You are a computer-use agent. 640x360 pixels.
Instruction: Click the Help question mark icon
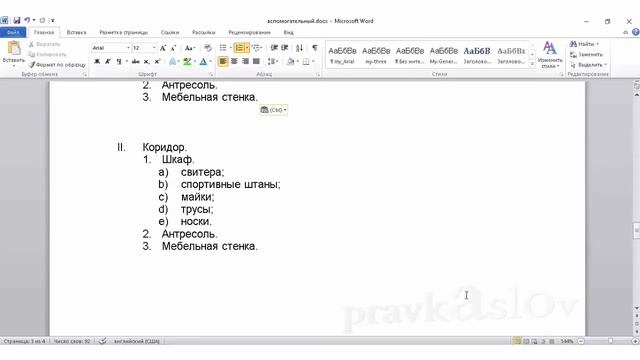[x=636, y=32]
